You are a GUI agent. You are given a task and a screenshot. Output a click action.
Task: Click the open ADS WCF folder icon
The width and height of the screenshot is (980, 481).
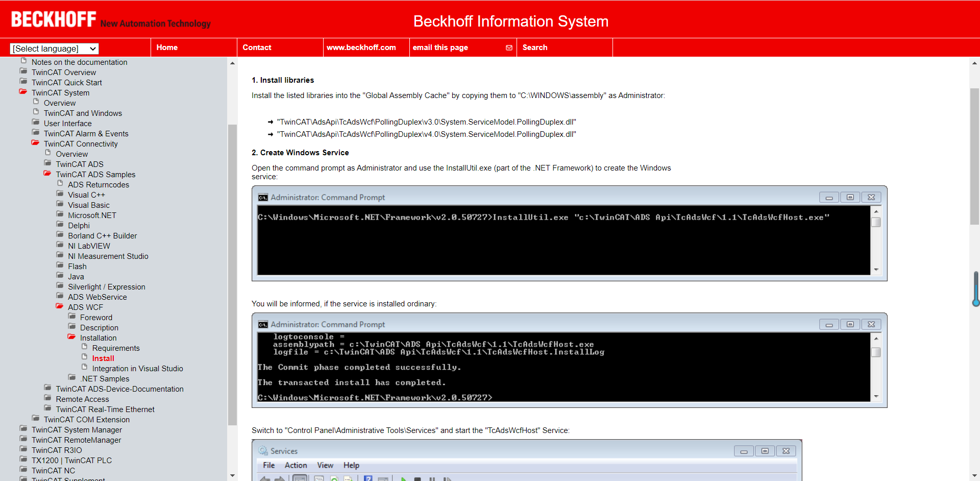tap(60, 306)
